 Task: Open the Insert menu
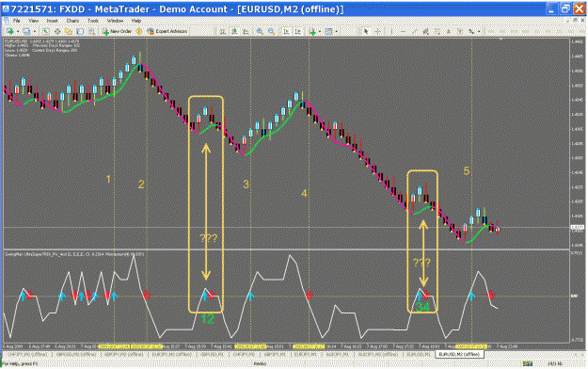[52, 21]
